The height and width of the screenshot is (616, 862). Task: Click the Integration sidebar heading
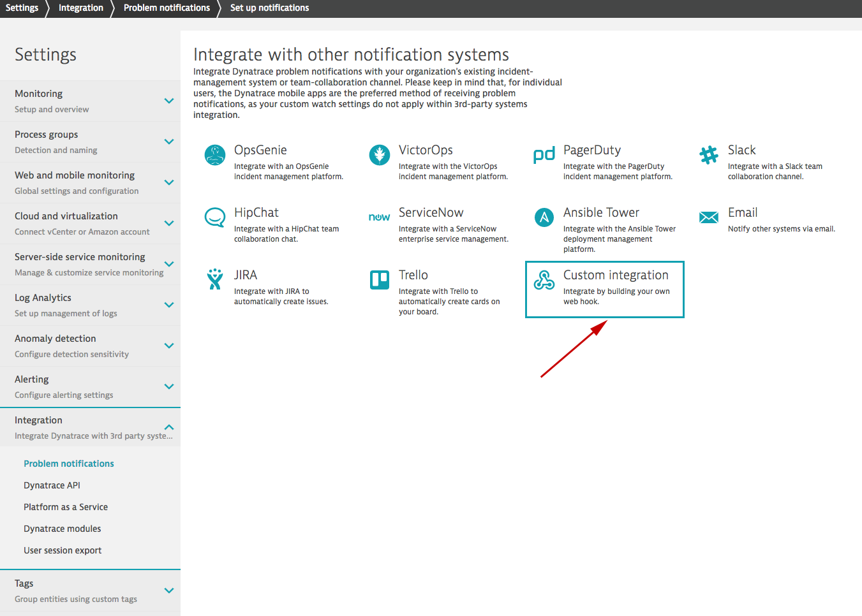(x=38, y=420)
